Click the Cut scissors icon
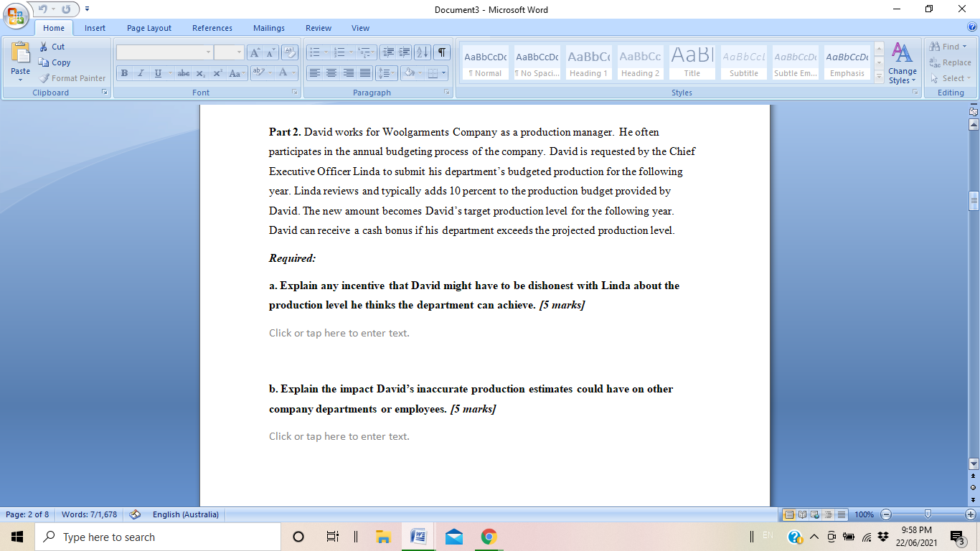 click(x=43, y=45)
